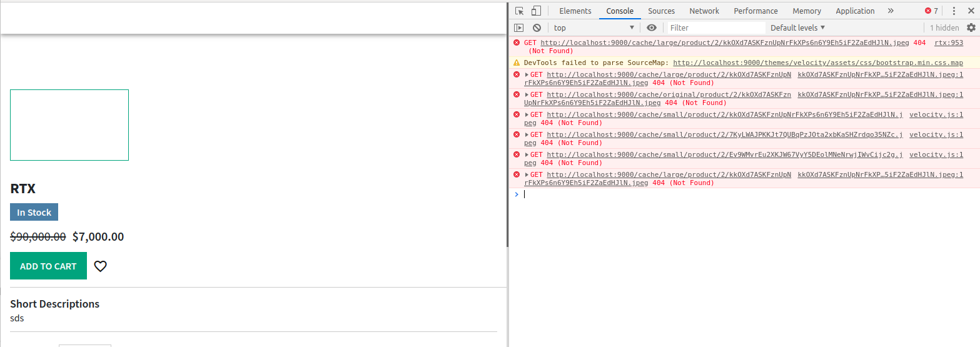Expand the GET cache/original error entry
The width and height of the screenshot is (980, 347).
[x=527, y=94]
